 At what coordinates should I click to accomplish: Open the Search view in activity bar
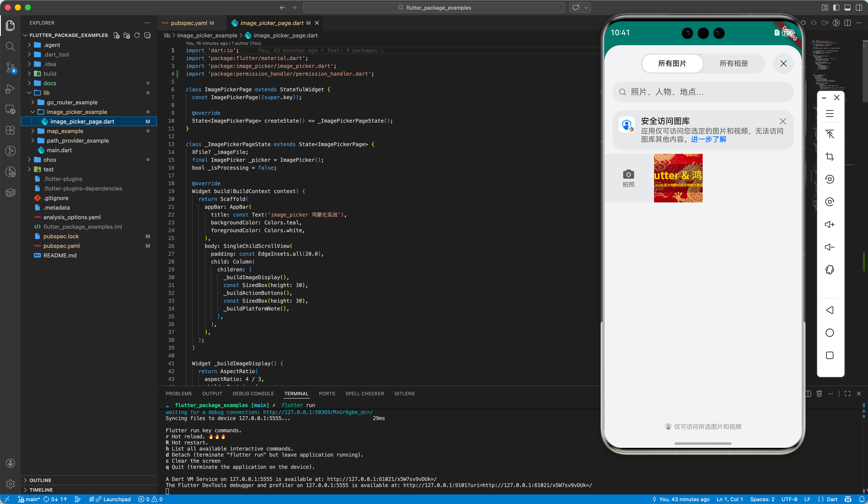pyautogui.click(x=10, y=47)
